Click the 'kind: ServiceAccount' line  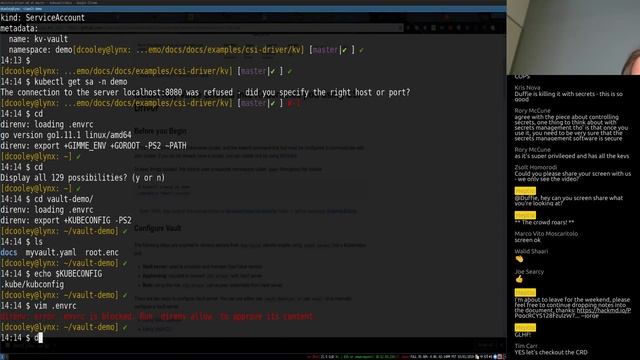(42, 18)
